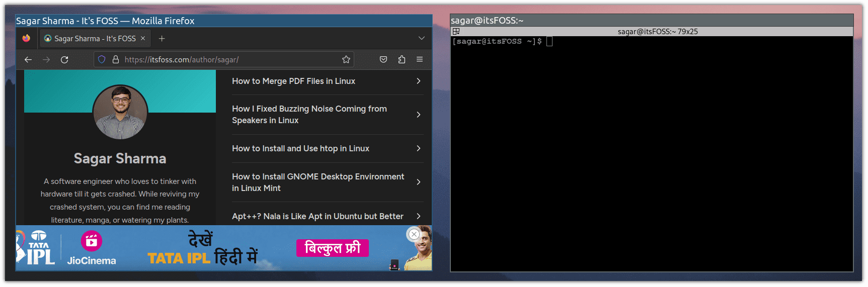
Task: Open the htop install article link
Action: (300, 148)
